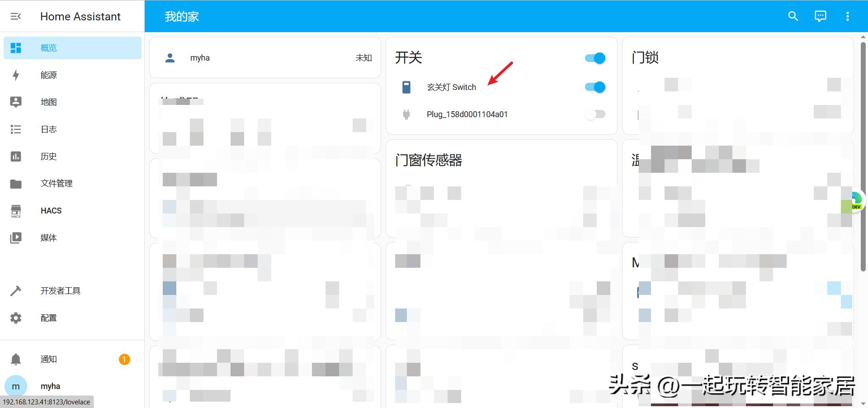Open the 地图 (Map) panel
The width and height of the screenshot is (868, 408).
click(x=49, y=102)
